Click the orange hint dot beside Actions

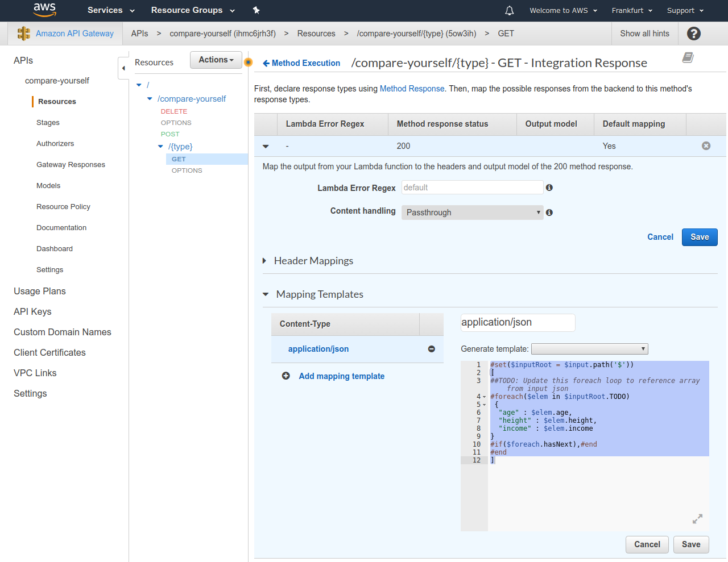tap(248, 62)
